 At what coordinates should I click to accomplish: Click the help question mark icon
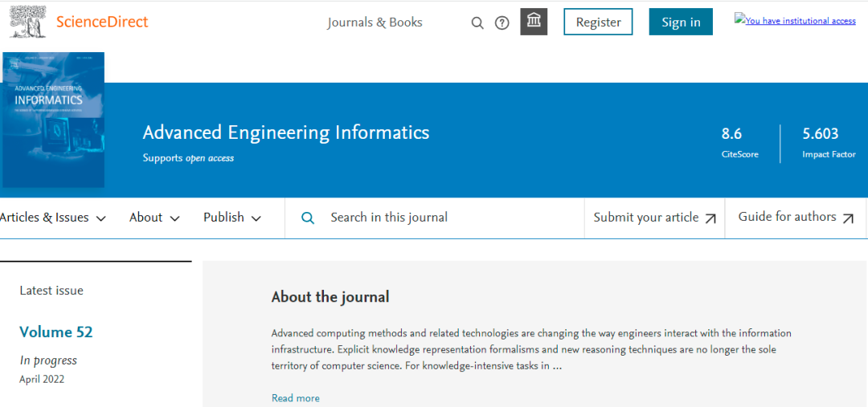[x=502, y=23]
